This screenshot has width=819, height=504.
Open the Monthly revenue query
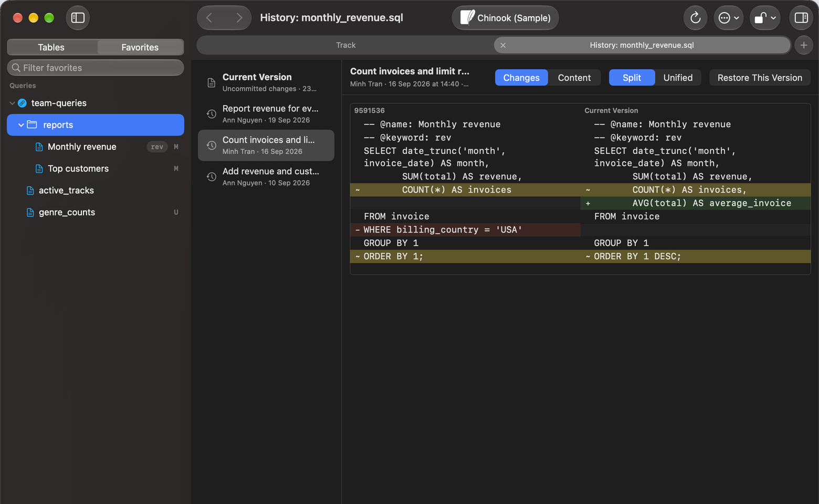(96, 147)
